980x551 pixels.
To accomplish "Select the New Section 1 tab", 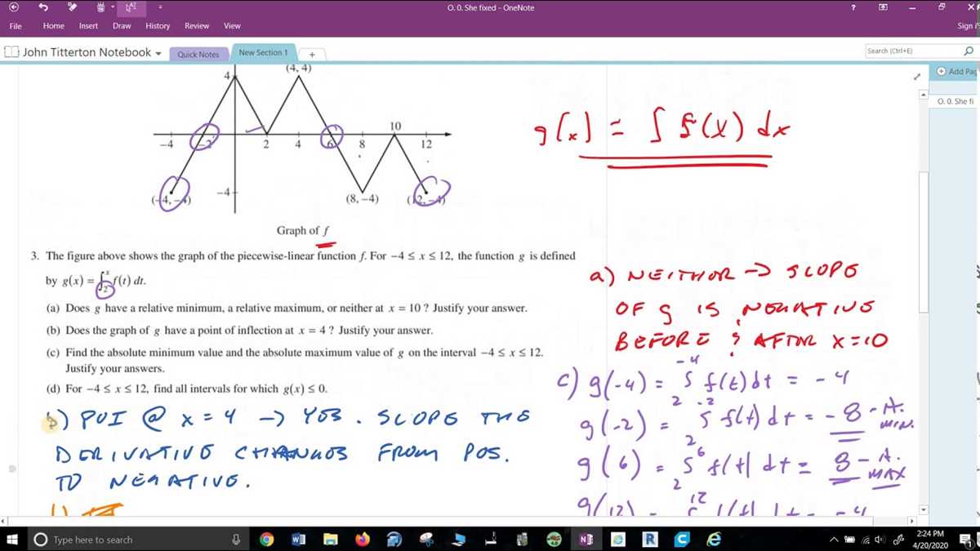I will coord(263,52).
